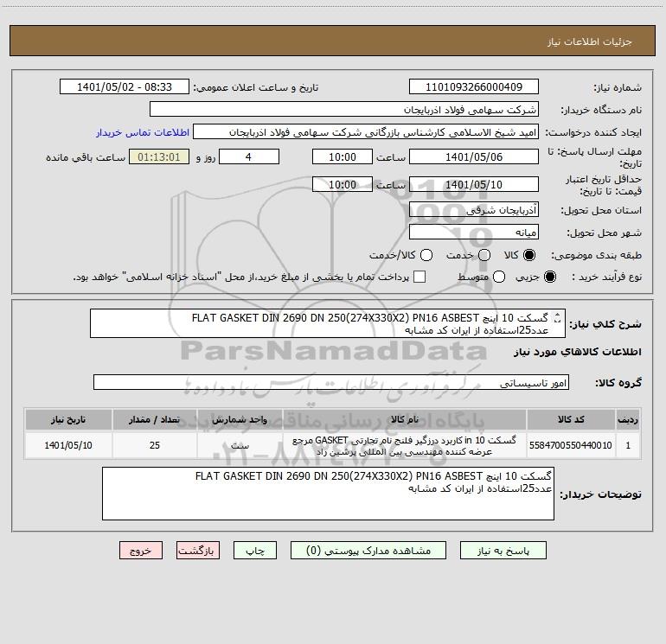Click the stepper arrows in شرح کلی نیاز box
The height and width of the screenshot is (644, 666).
[558, 317]
